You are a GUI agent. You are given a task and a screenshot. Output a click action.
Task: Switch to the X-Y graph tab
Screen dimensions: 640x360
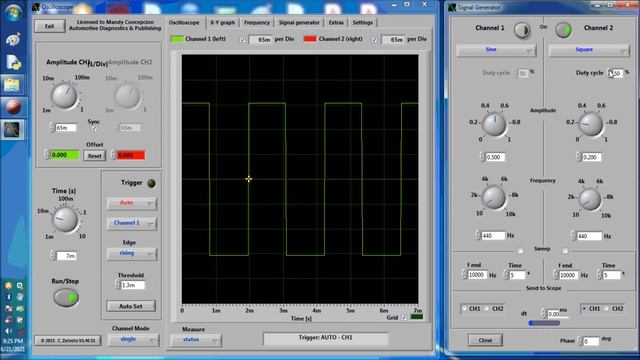point(222,22)
